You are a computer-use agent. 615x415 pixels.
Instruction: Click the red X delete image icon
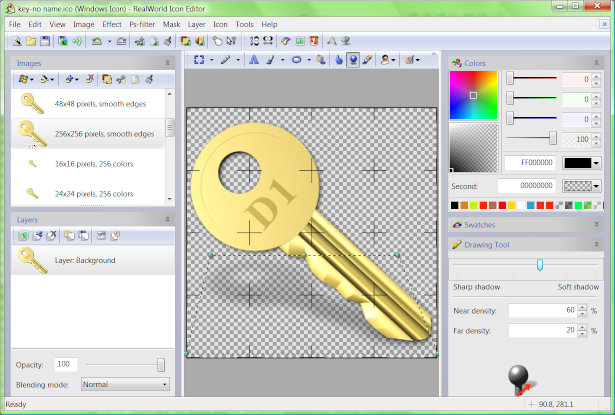pyautogui.click(x=89, y=79)
